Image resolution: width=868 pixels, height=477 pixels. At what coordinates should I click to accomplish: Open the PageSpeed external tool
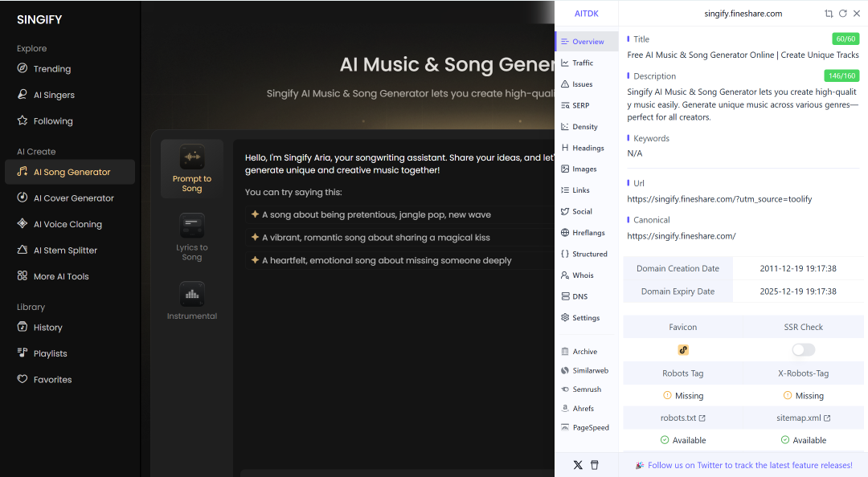click(587, 427)
